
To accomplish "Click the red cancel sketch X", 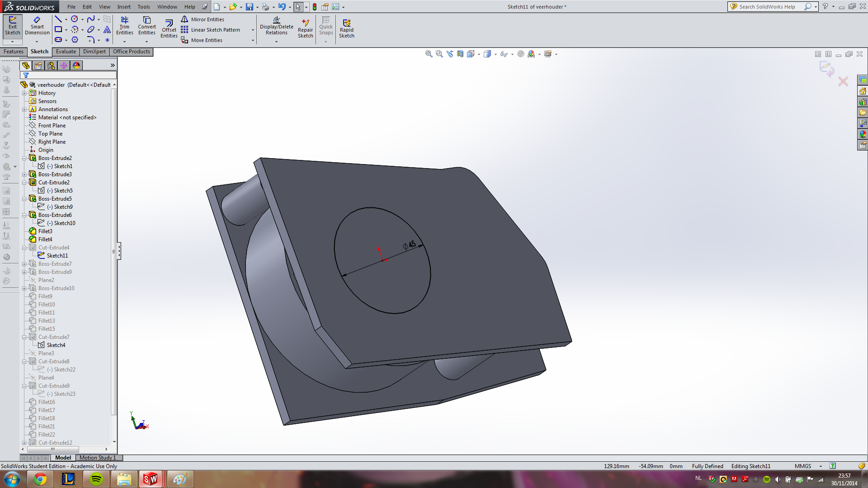I will click(843, 81).
